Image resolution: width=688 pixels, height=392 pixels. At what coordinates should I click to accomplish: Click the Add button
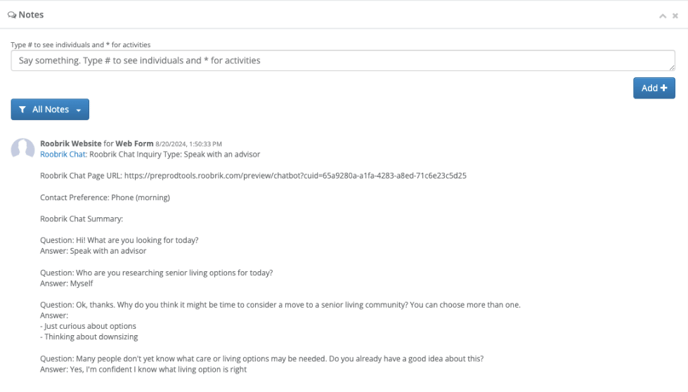point(654,88)
